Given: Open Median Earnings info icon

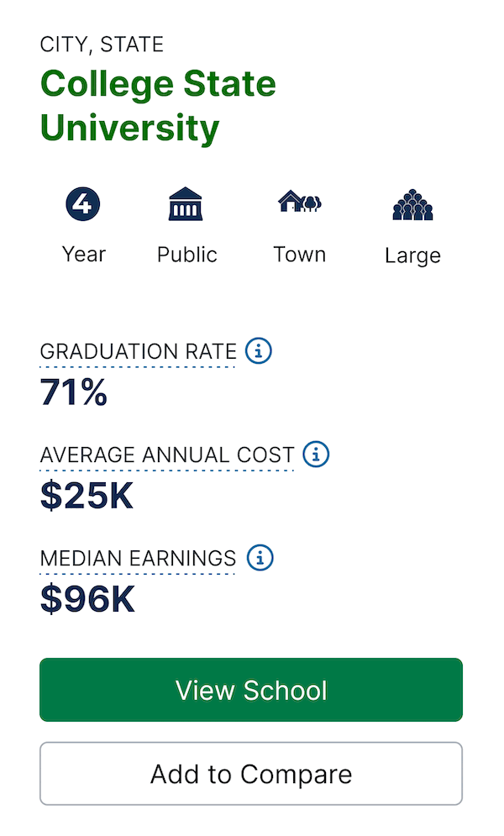Looking at the screenshot, I should 260,558.
